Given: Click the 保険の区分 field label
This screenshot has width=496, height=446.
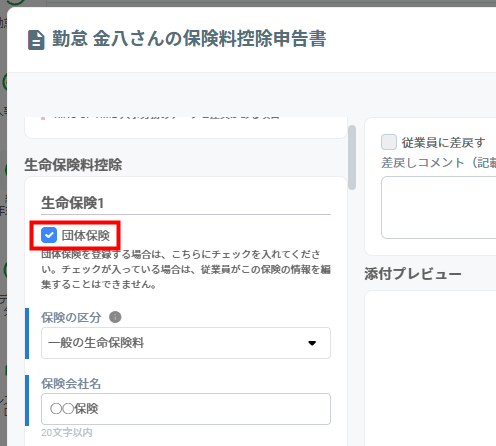Looking at the screenshot, I should point(71,318).
